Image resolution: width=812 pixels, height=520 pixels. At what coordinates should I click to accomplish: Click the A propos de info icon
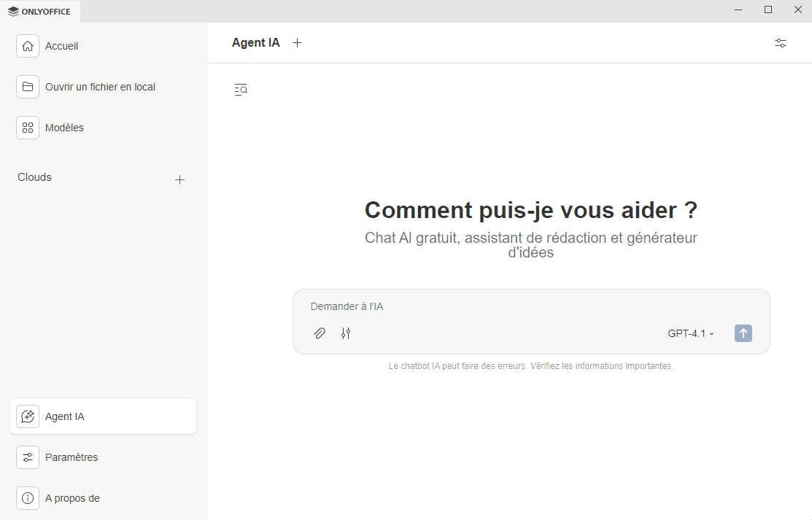(27, 497)
